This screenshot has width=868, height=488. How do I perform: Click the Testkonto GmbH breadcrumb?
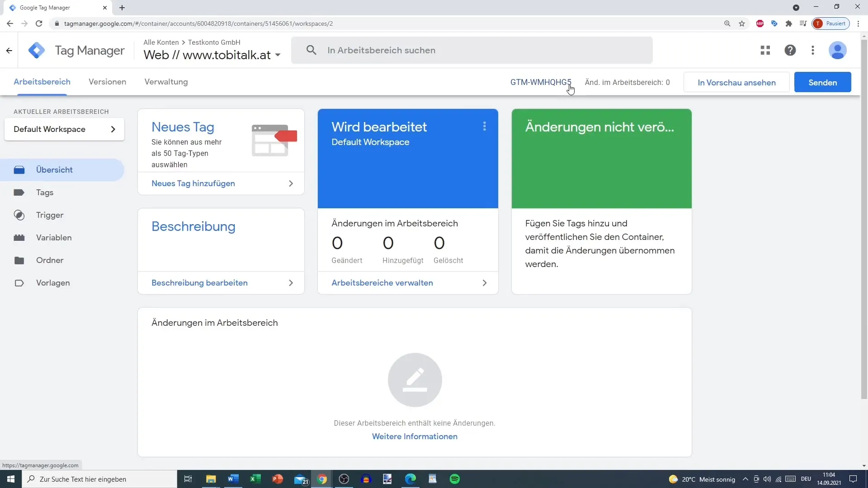coord(214,42)
